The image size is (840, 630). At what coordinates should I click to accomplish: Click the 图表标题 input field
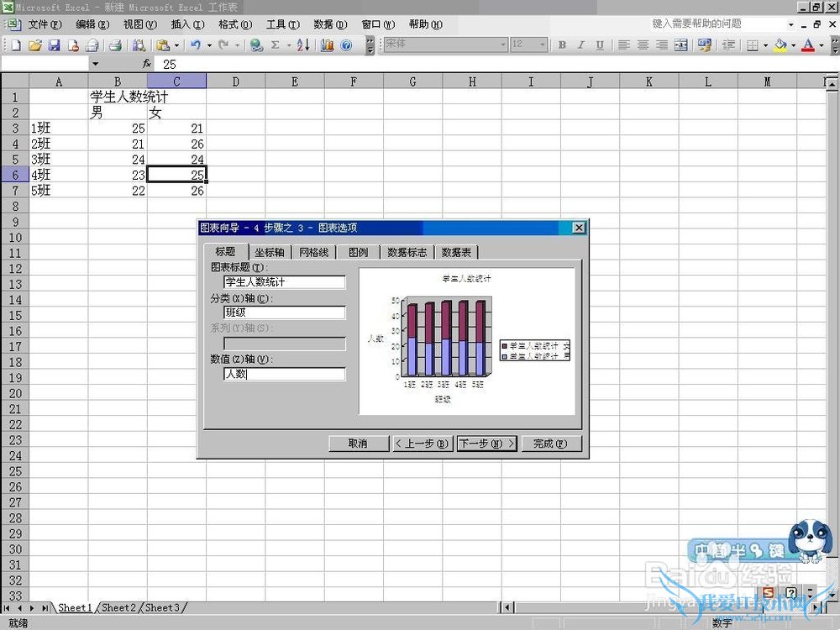click(x=285, y=282)
